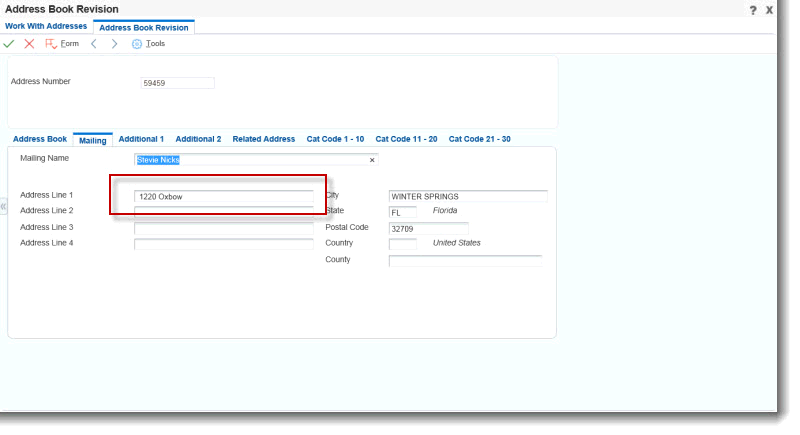
Task: Select the Cat Code 21 - 30 tab
Action: point(479,139)
